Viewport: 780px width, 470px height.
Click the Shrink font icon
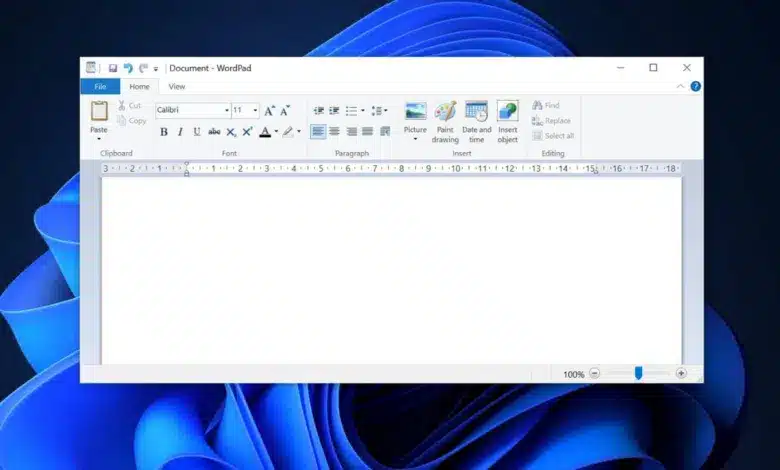point(285,110)
